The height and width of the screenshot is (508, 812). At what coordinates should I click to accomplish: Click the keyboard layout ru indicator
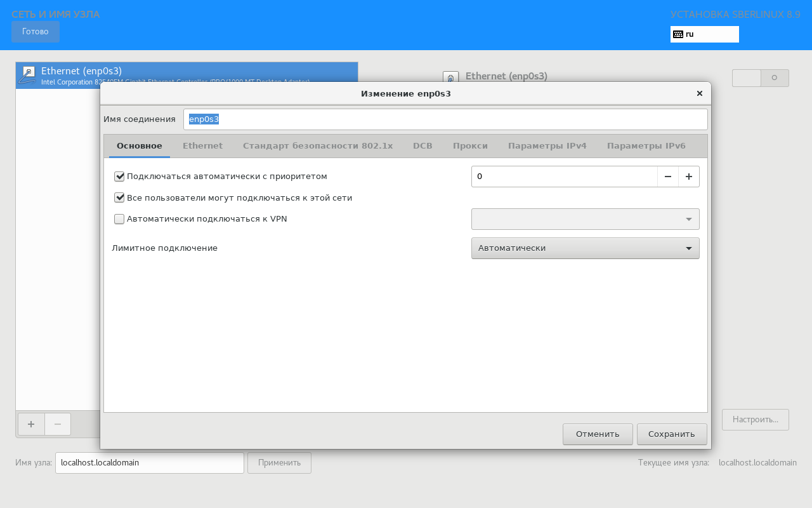[x=704, y=34]
